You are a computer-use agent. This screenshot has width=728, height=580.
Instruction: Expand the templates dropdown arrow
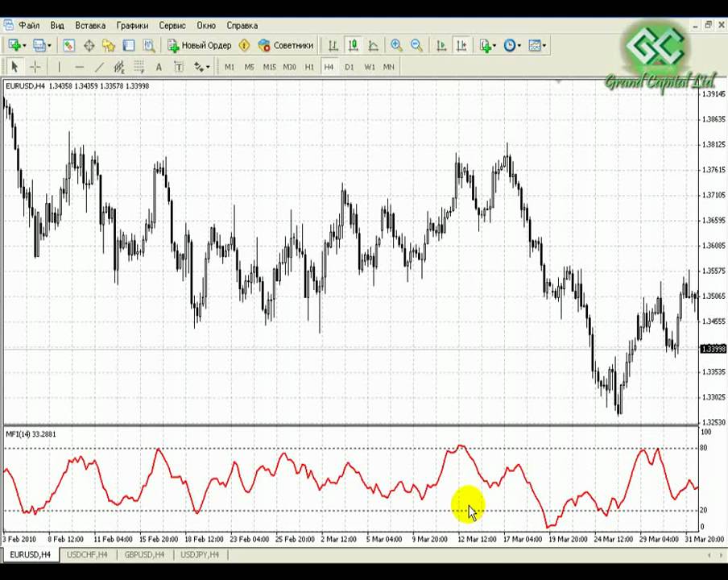click(544, 45)
